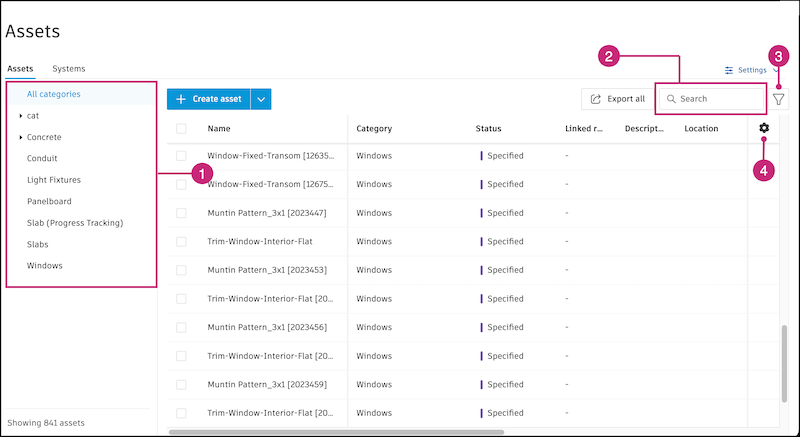Screen dimensions: 800x437
Task: Open the Create asset dropdown arrow
Action: click(x=260, y=99)
